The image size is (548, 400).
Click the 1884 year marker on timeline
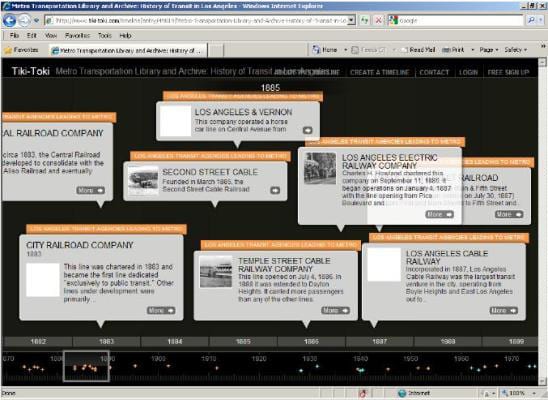(x=175, y=342)
